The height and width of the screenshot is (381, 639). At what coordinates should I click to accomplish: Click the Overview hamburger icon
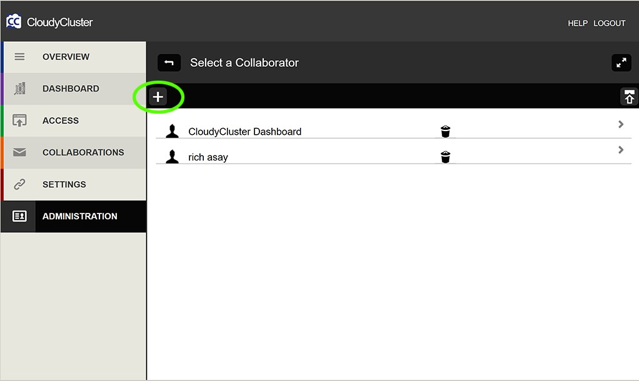tap(20, 57)
